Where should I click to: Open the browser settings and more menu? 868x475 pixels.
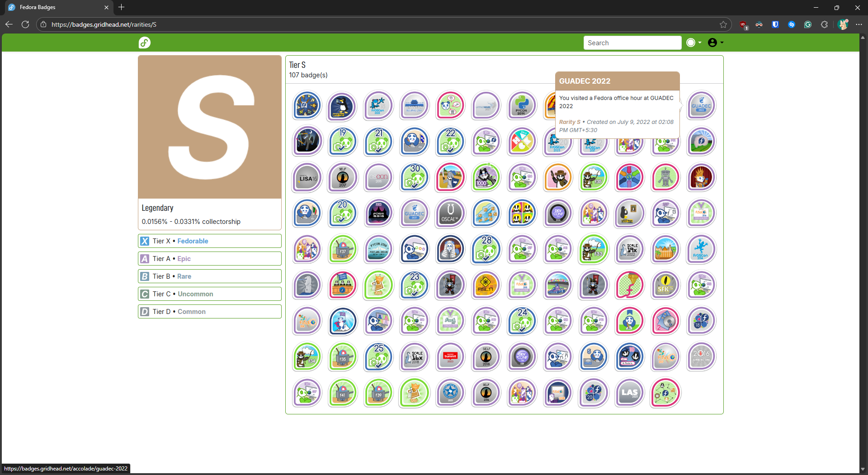click(x=859, y=24)
